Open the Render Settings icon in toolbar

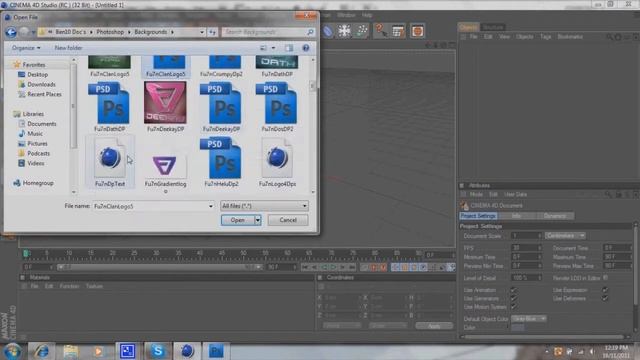(x=398, y=31)
